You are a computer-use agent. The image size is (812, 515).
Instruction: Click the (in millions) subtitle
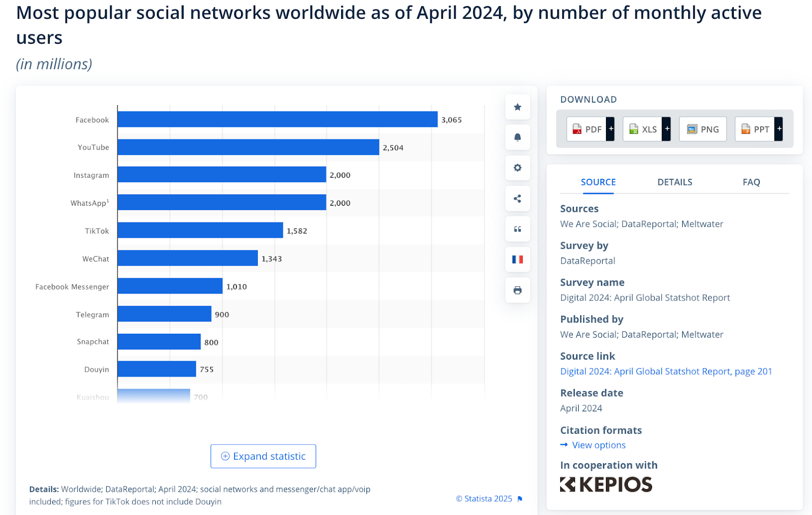pos(54,64)
